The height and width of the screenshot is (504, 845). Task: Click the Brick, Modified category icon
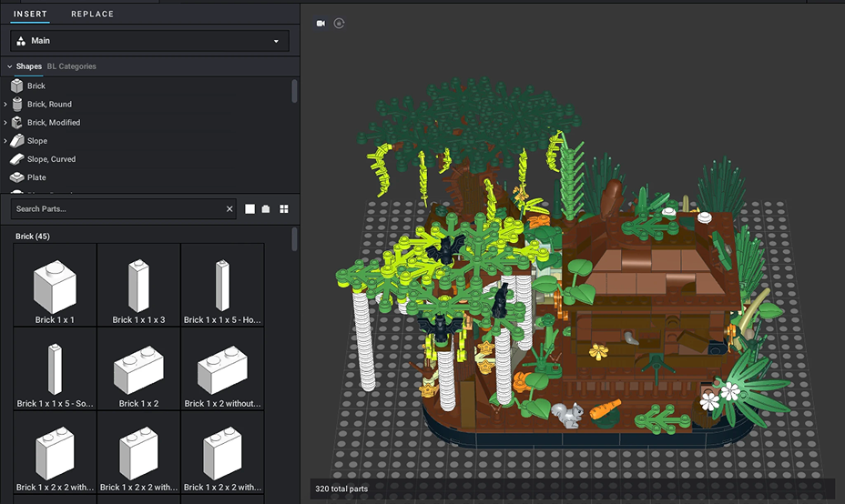(x=17, y=122)
